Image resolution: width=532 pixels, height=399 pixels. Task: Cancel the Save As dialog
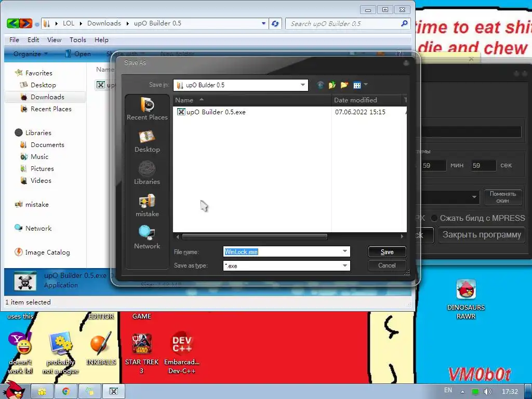click(387, 265)
